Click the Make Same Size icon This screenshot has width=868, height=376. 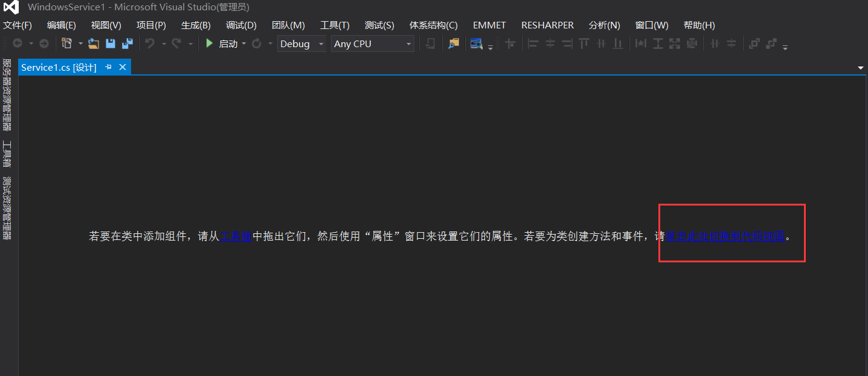[675, 44]
